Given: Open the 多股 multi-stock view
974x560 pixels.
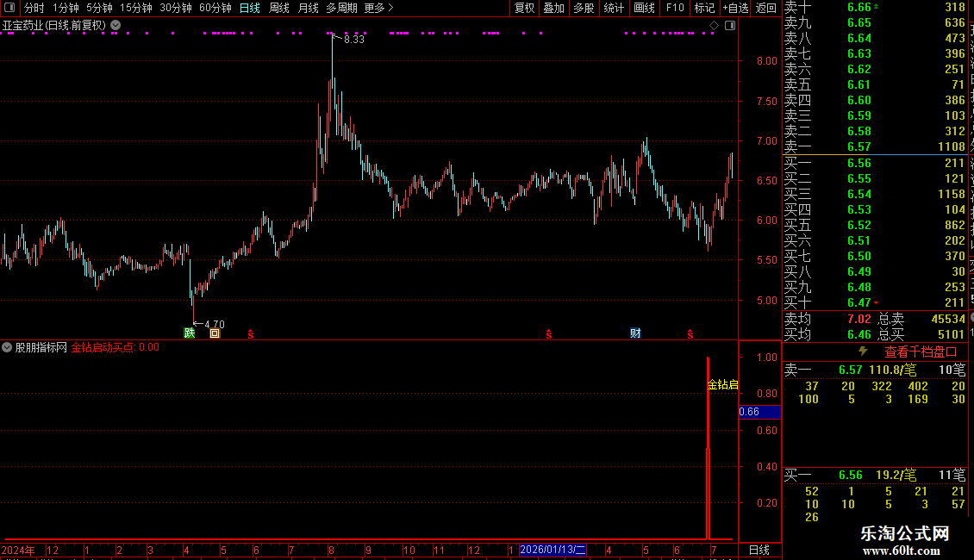Looking at the screenshot, I should [x=584, y=8].
